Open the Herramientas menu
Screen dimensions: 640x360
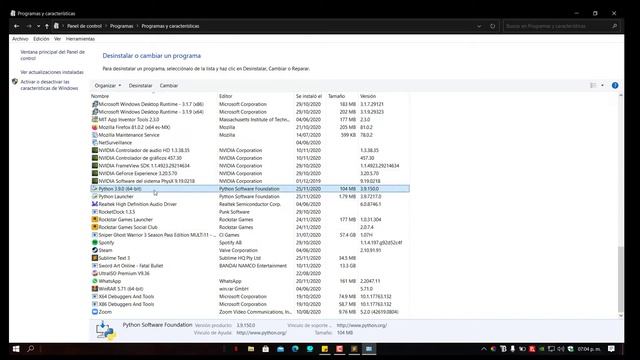[80, 39]
